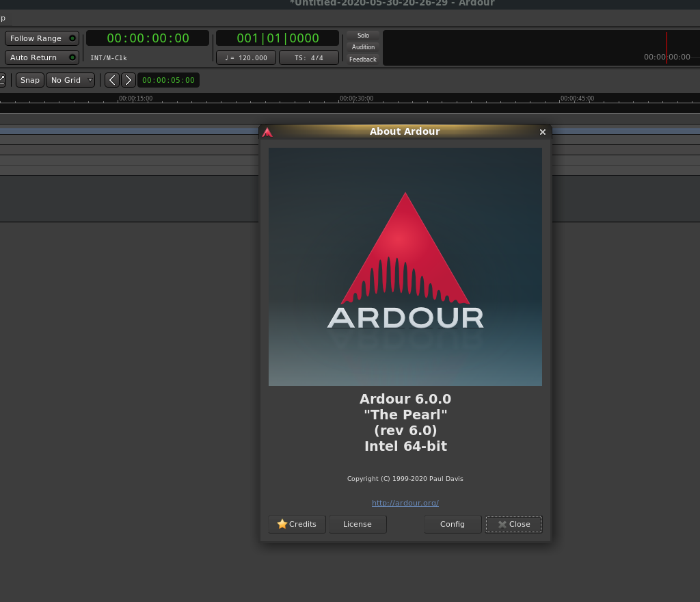Click the Solo indicator button
The image size is (700, 602).
tap(363, 36)
